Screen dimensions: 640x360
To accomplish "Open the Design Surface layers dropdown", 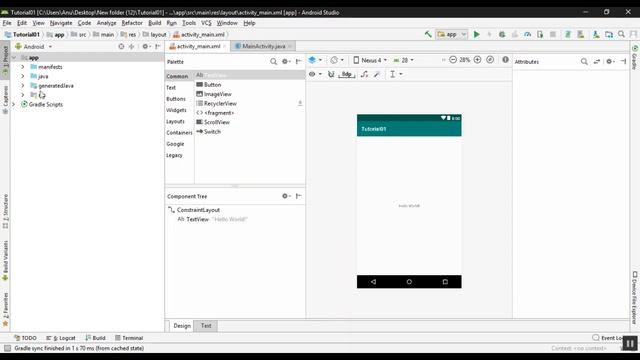I will pos(315,60).
